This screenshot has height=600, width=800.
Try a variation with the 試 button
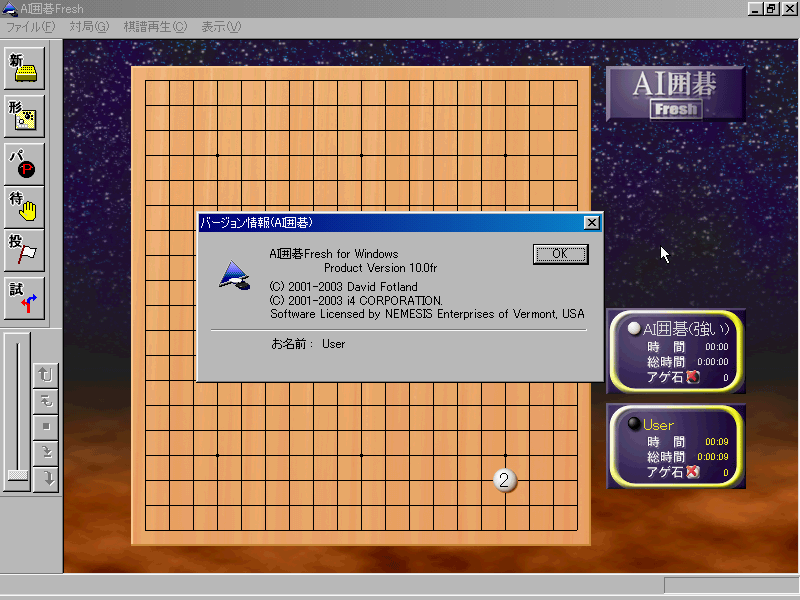pyautogui.click(x=24, y=298)
